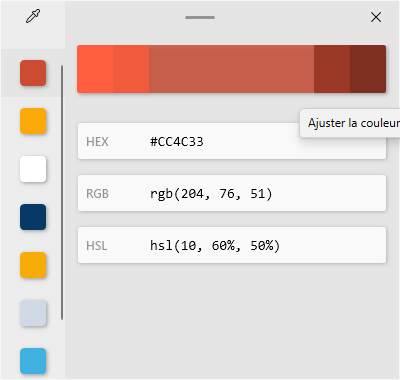Click the HEX value #CC4C33 field

tap(232, 141)
